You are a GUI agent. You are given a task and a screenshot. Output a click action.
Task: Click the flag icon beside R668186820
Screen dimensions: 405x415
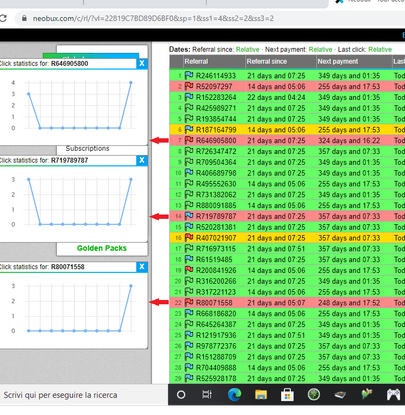[x=189, y=313]
